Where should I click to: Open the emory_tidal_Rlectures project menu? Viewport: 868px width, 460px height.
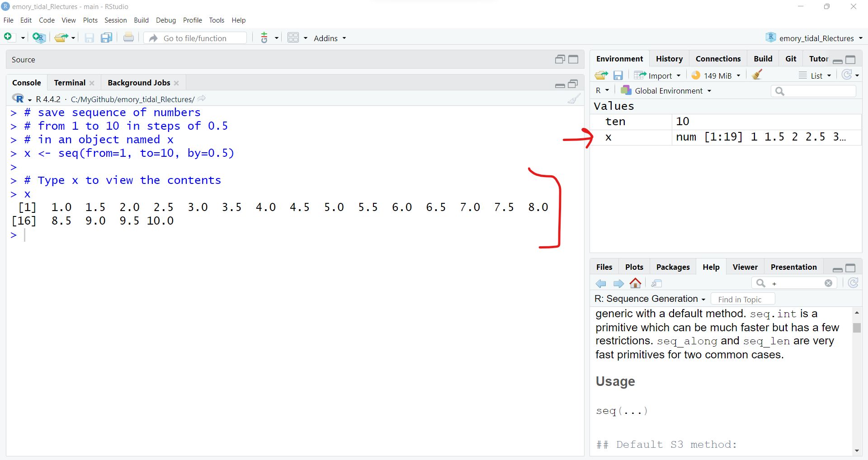click(x=814, y=38)
